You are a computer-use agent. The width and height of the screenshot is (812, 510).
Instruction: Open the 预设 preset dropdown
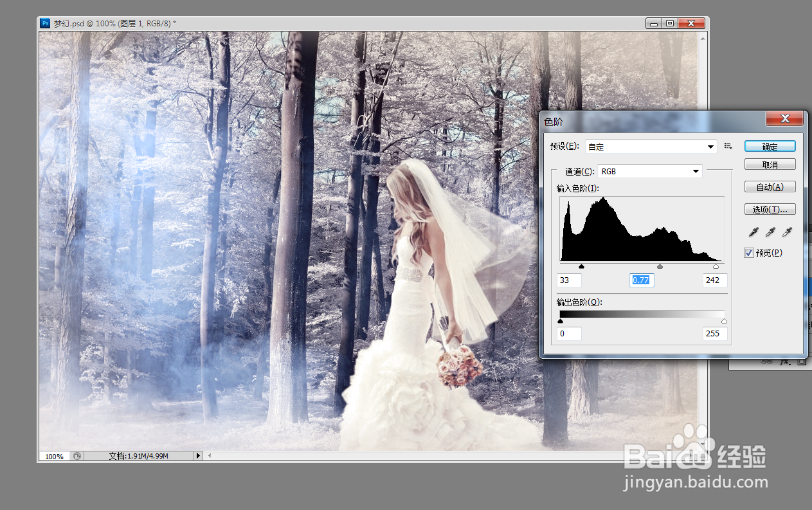pyautogui.click(x=651, y=147)
